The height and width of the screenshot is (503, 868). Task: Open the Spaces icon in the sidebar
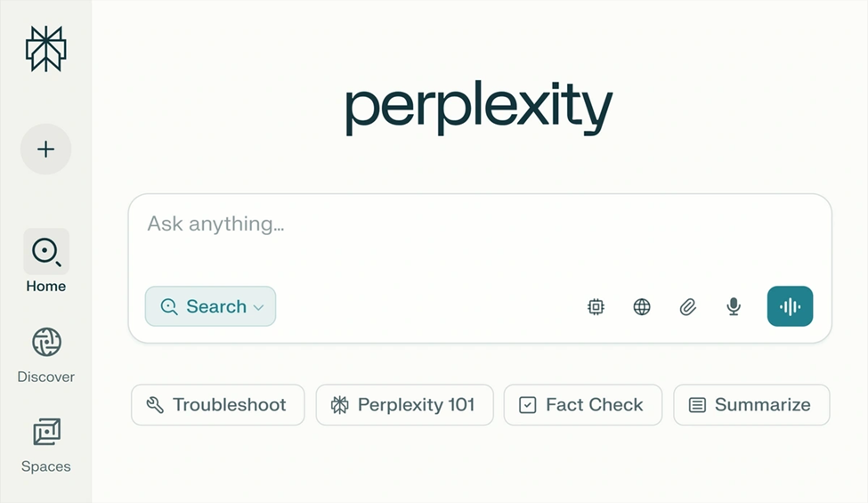(x=46, y=432)
